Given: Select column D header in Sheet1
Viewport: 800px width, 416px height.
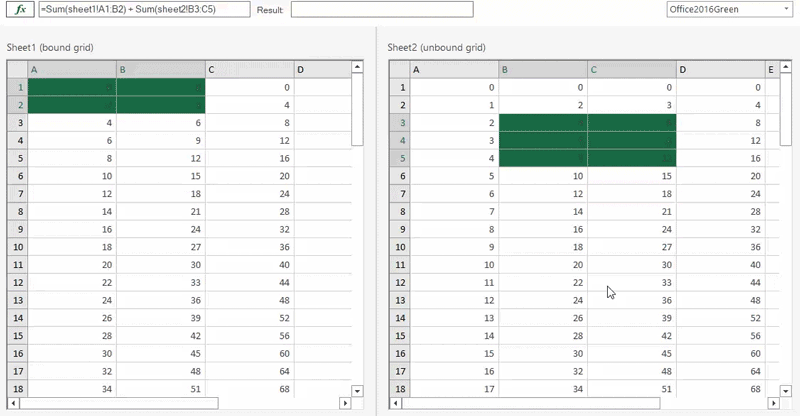Looking at the screenshot, I should click(323, 69).
